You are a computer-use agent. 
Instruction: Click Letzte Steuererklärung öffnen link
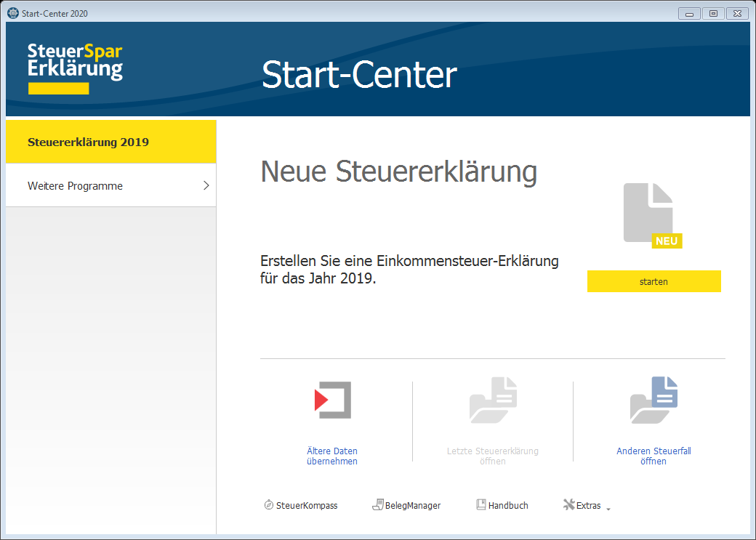click(x=493, y=456)
